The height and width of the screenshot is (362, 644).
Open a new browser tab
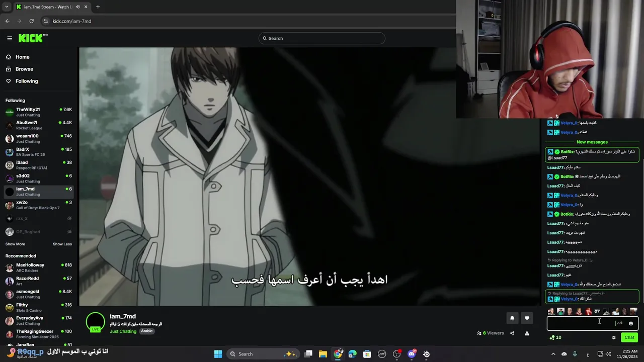point(98,7)
